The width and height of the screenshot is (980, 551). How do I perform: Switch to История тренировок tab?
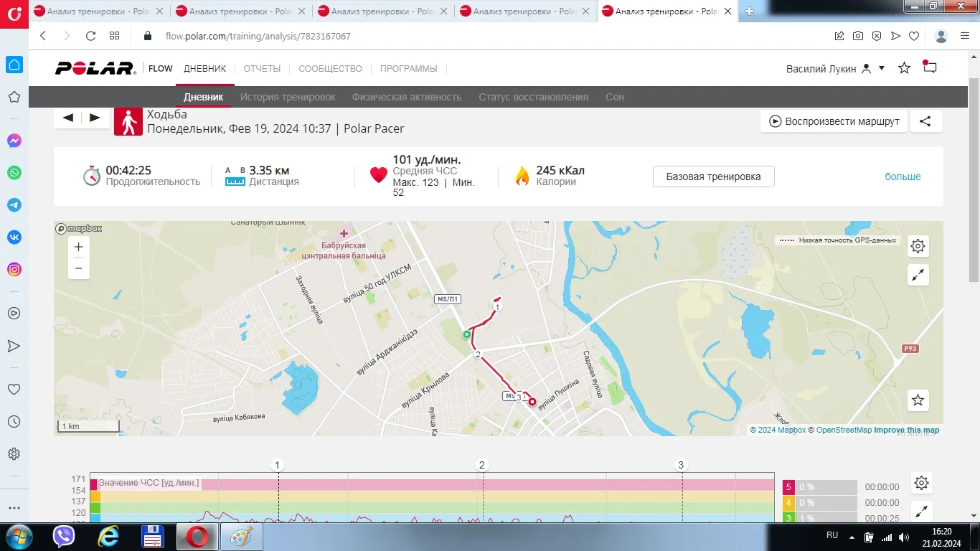tap(288, 97)
